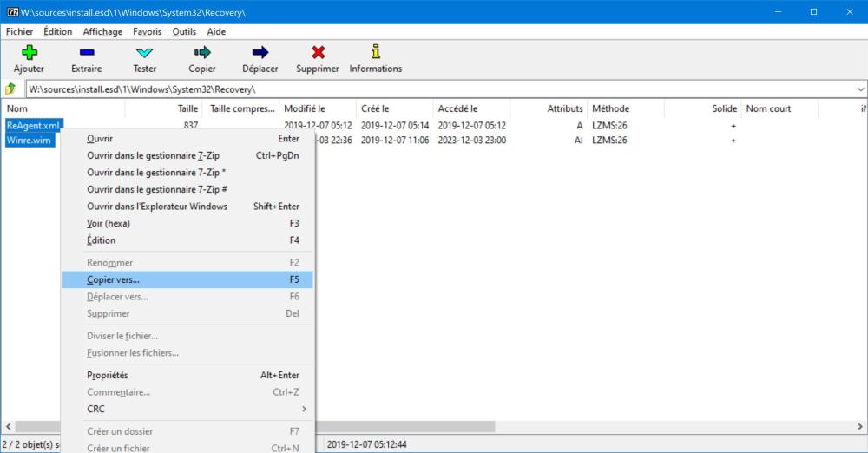868x453 pixels.
Task: Maximize the 7-Zip window
Action: tap(814, 11)
